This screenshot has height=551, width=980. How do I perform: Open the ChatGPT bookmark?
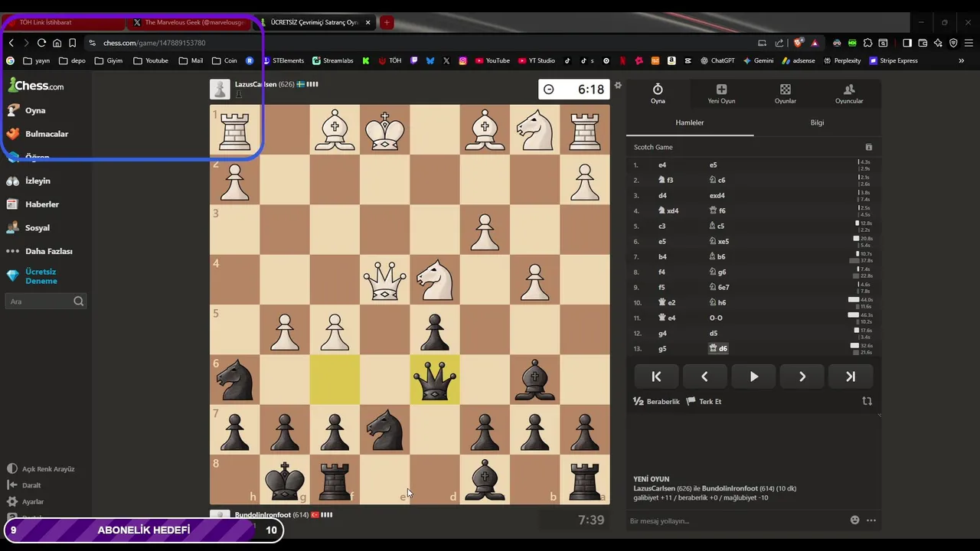click(x=717, y=60)
